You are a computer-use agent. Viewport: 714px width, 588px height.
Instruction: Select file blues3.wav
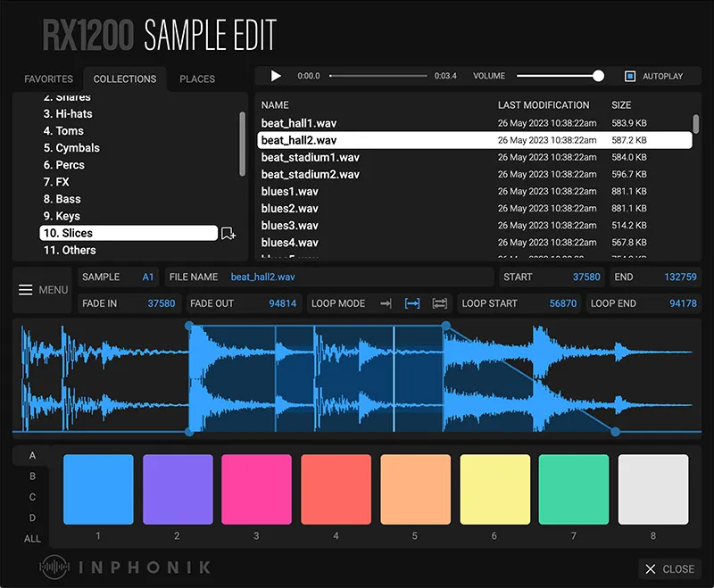[x=475, y=226]
